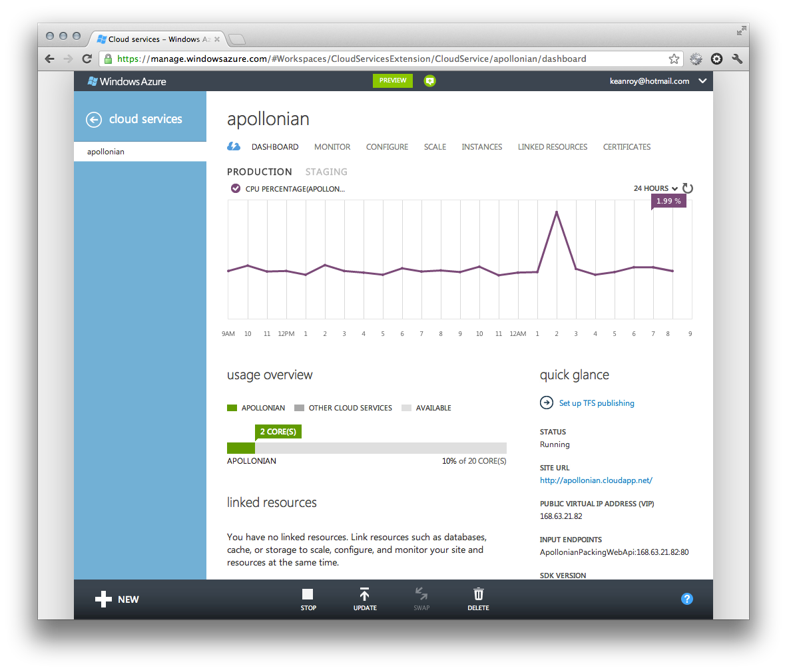The width and height of the screenshot is (787, 672).
Task: Click the Stop icon in bottom bar
Action: point(308,595)
